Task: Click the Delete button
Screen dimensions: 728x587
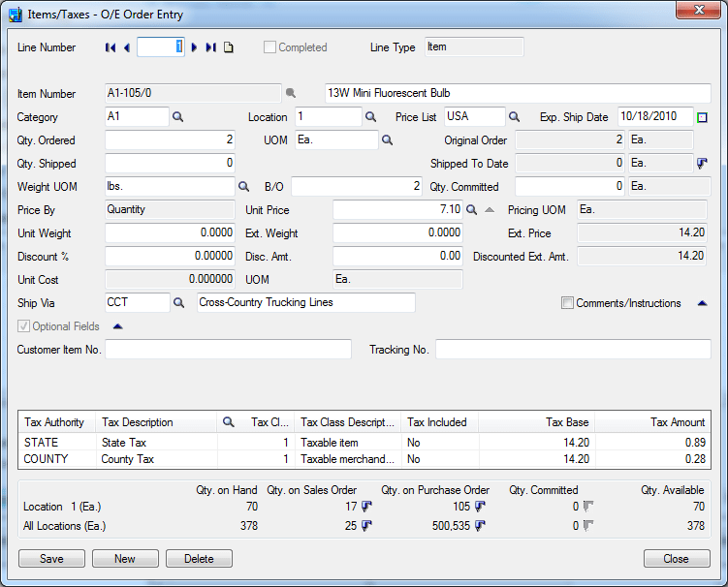Action: click(199, 559)
